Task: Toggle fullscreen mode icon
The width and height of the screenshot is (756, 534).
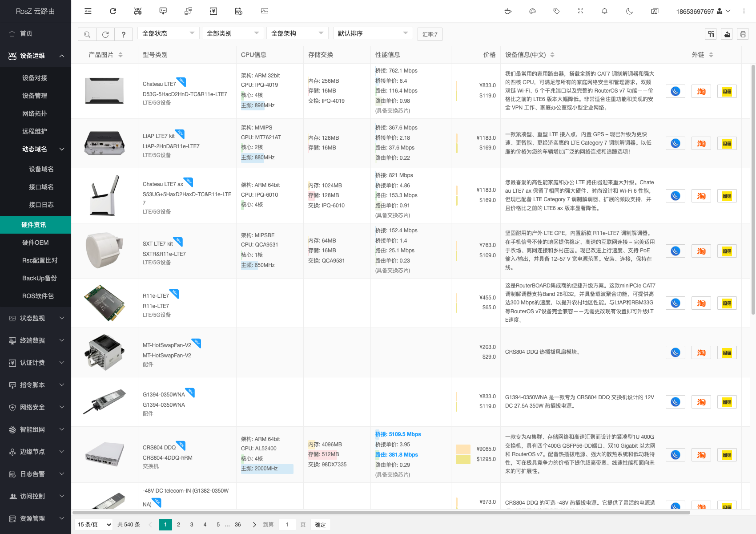Action: (x=580, y=11)
